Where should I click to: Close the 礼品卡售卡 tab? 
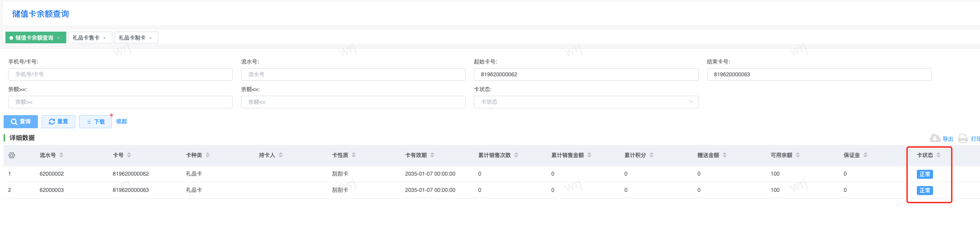105,38
